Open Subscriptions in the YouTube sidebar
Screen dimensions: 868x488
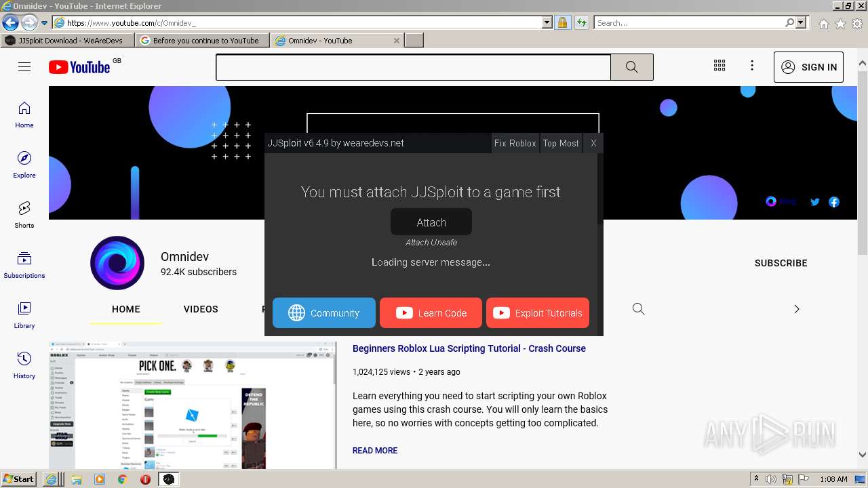point(24,266)
